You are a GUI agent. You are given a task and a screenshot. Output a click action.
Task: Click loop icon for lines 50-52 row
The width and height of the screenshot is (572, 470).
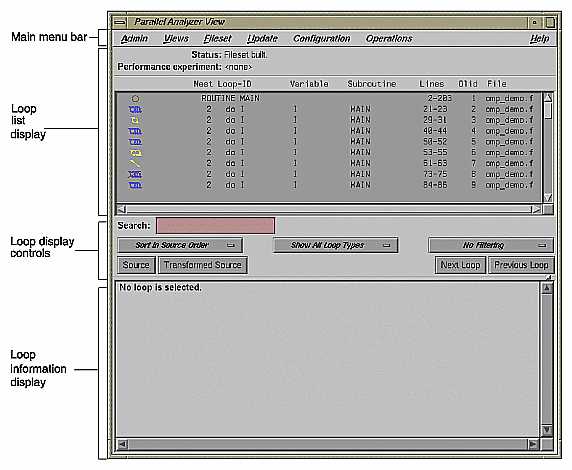pos(135,142)
